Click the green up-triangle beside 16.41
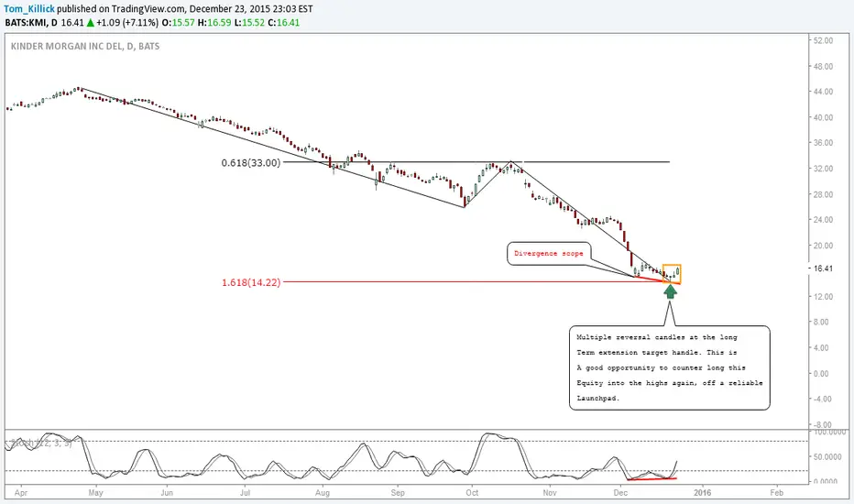The image size is (854, 504). click(91, 23)
